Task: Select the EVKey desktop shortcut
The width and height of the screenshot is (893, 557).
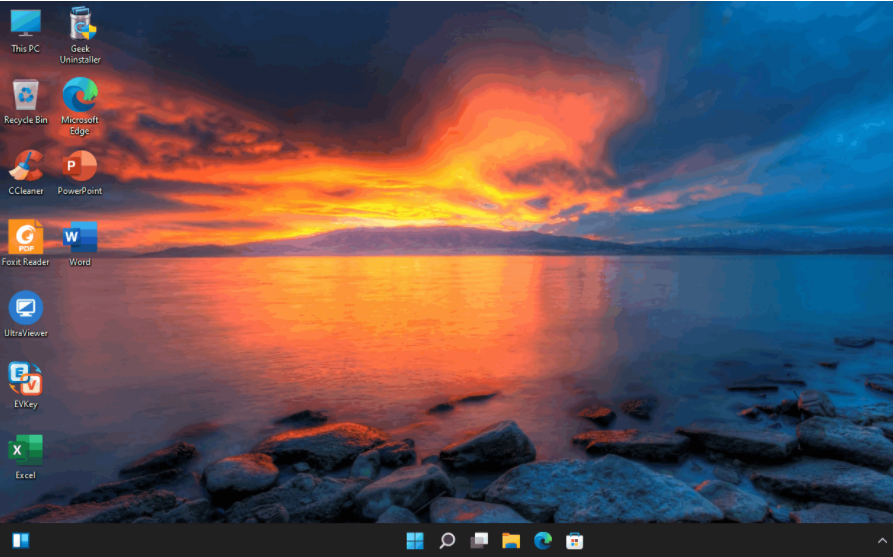Action: coord(26,386)
